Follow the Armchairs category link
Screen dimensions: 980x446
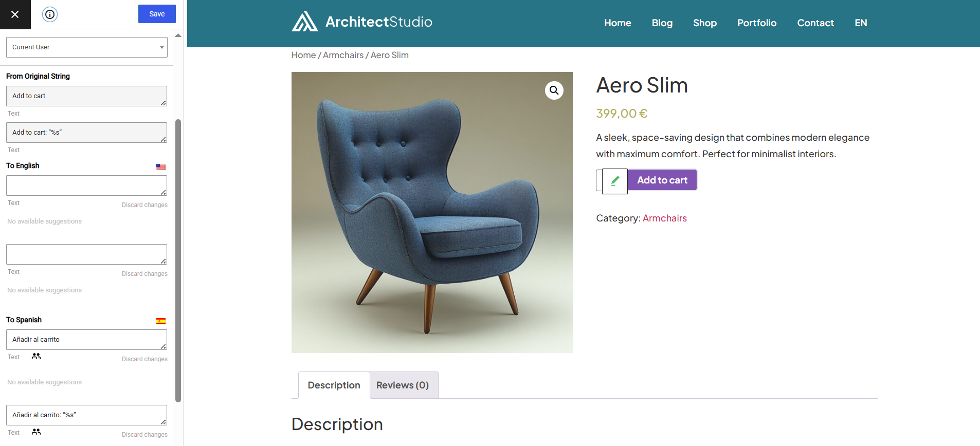tap(664, 218)
